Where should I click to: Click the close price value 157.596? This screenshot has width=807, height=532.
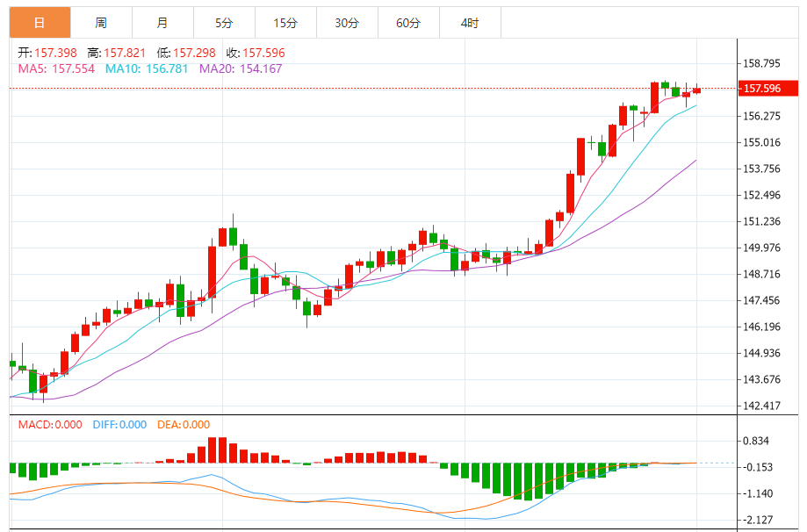(x=263, y=53)
